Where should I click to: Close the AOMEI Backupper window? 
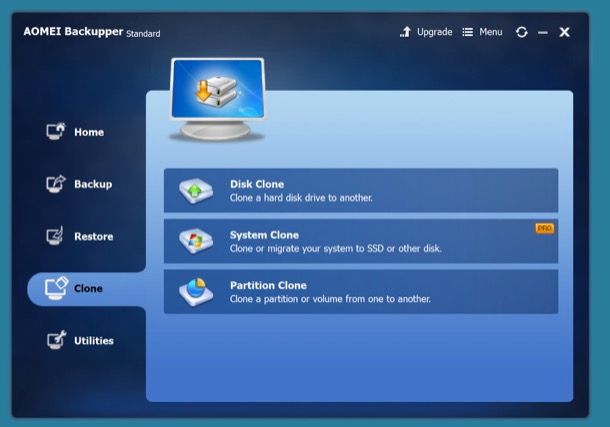coord(564,32)
